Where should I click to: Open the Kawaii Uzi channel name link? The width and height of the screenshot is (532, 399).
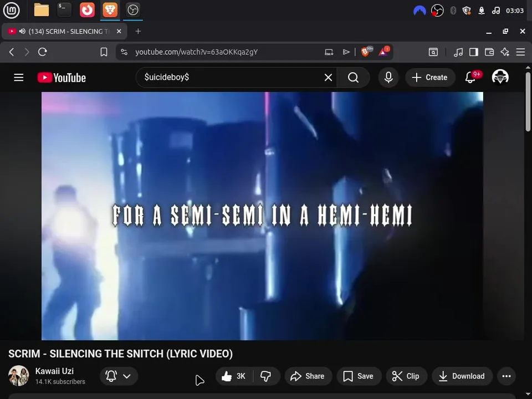click(54, 371)
